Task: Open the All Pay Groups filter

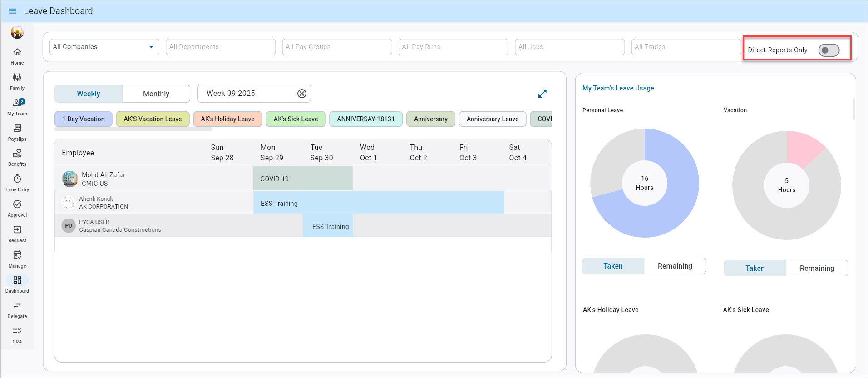Action: [x=337, y=47]
